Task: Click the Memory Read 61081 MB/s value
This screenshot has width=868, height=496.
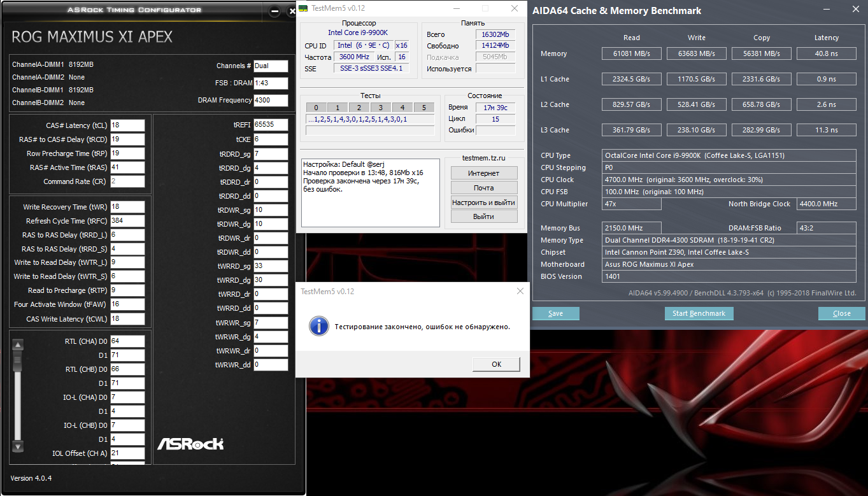Action: 632,53
